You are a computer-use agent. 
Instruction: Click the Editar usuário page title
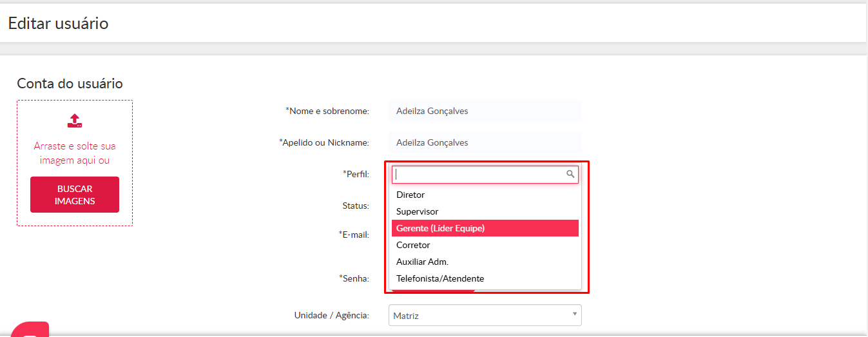click(x=58, y=24)
